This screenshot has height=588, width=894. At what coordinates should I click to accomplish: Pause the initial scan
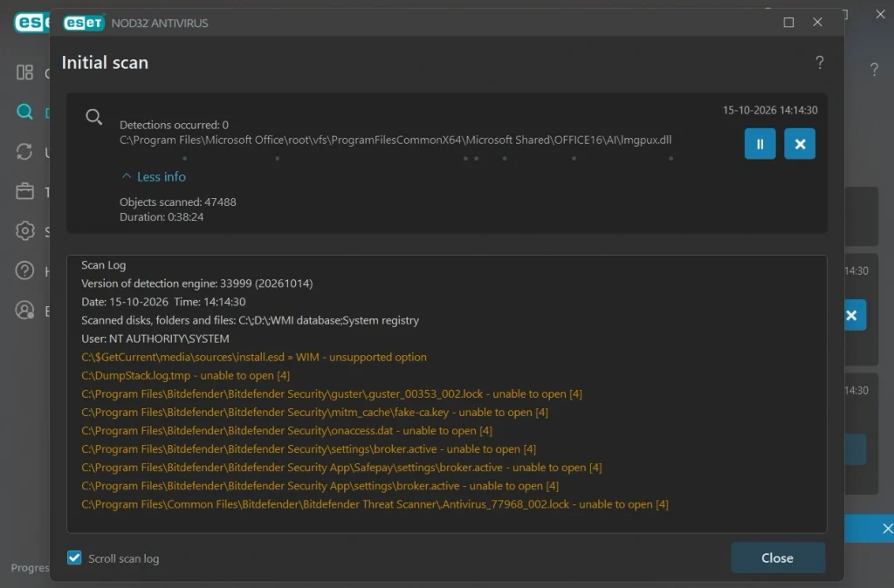(760, 144)
